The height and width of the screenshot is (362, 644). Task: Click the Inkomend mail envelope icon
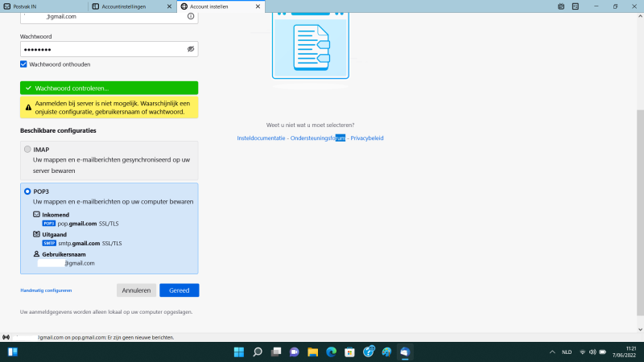pyautogui.click(x=36, y=214)
